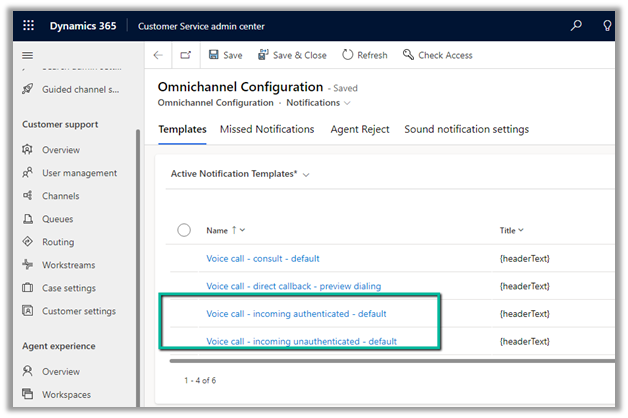The width and height of the screenshot is (628, 418).
Task: Click the search magnifier icon in header
Action: (x=576, y=26)
